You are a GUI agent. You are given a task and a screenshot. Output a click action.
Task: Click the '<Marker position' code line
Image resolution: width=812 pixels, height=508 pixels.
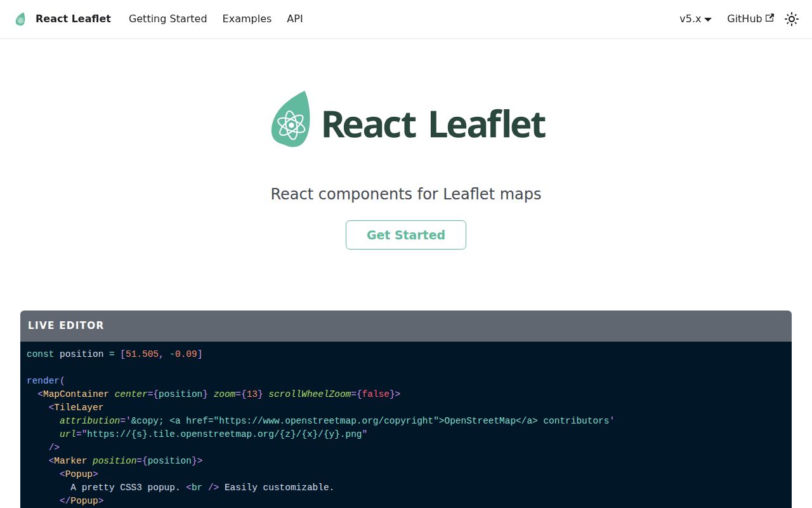coord(126,460)
